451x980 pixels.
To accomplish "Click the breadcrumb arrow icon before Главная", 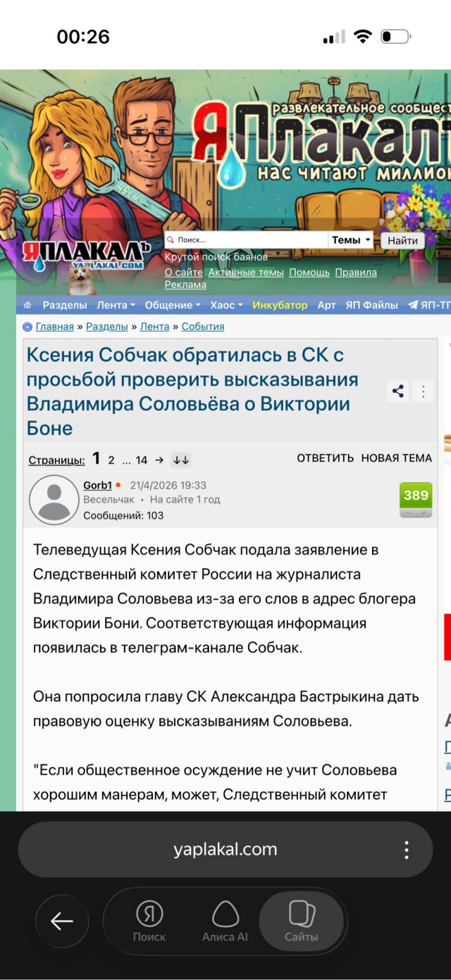I will click(x=27, y=327).
